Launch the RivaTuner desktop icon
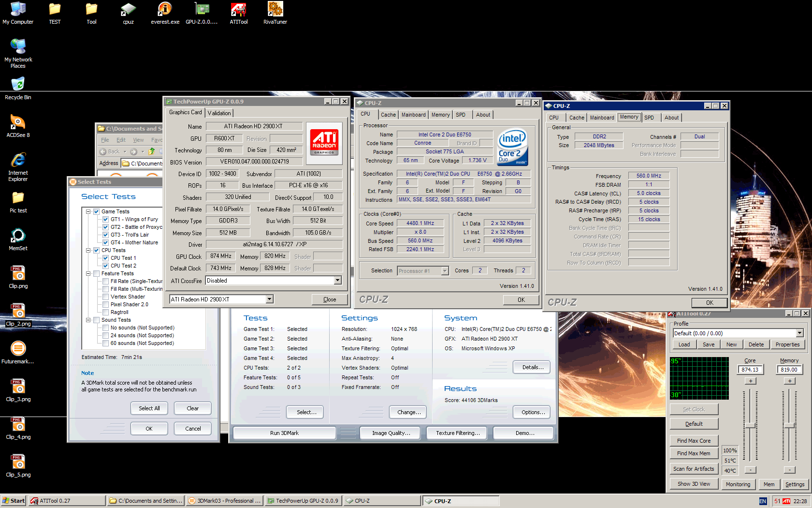Viewport: 812px width, 508px height. (x=275, y=13)
